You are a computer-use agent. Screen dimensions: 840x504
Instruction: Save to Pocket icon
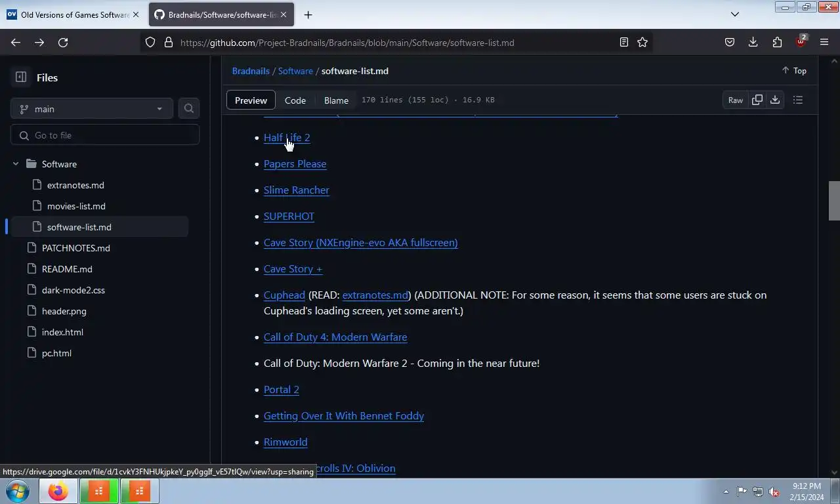click(x=730, y=43)
